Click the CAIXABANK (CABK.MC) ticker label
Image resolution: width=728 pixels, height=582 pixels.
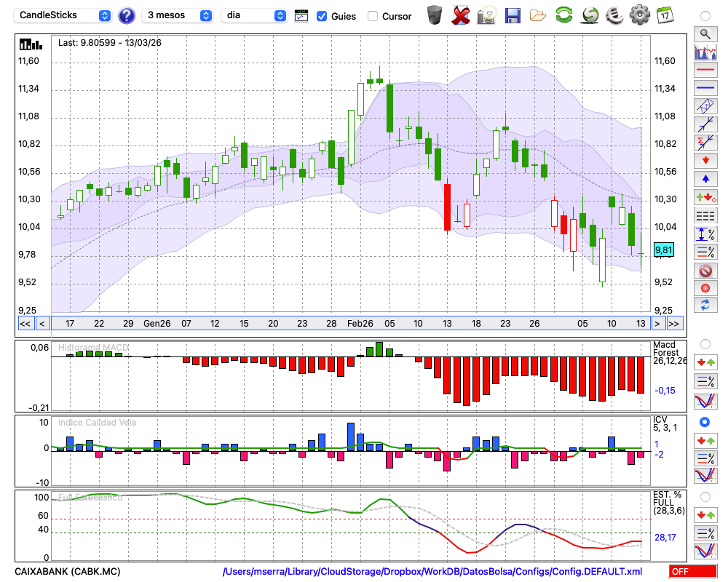pos(68,571)
